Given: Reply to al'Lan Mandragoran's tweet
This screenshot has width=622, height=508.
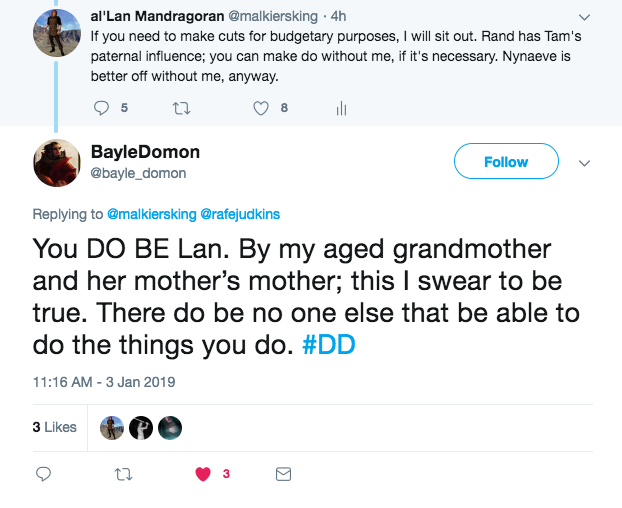Looking at the screenshot, I should pos(102,108).
